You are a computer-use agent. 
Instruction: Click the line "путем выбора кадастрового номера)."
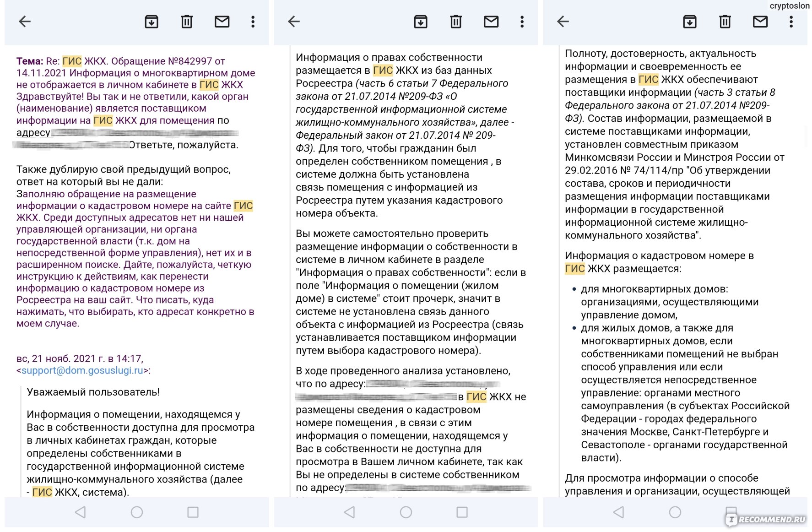click(389, 351)
